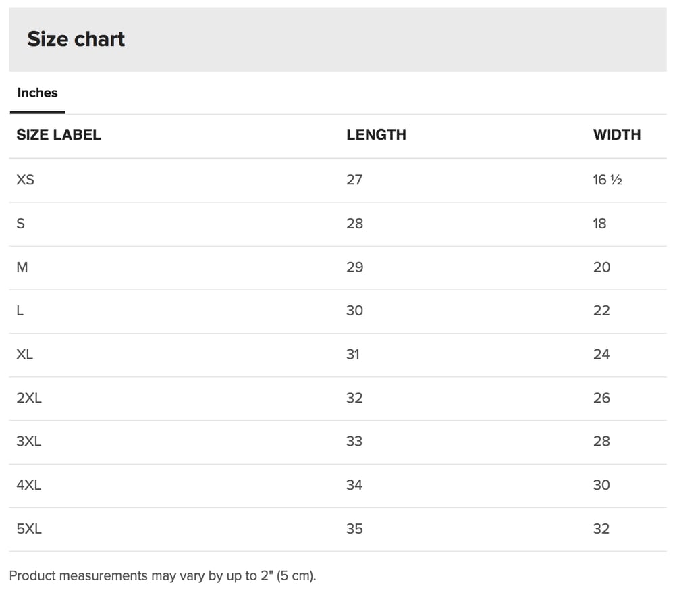Viewport: 675px width, 616px height.
Task: Select the 4XL size row label
Action: tap(29, 485)
